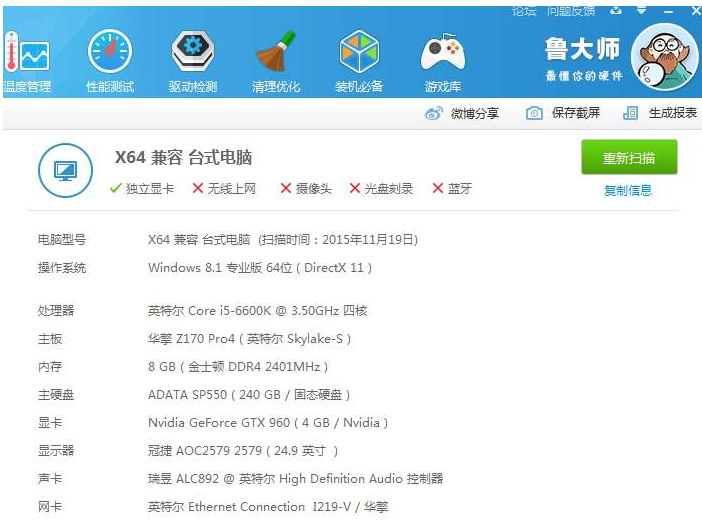Save a screenshot with 保存截屏
702x524 pixels.
click(x=564, y=114)
